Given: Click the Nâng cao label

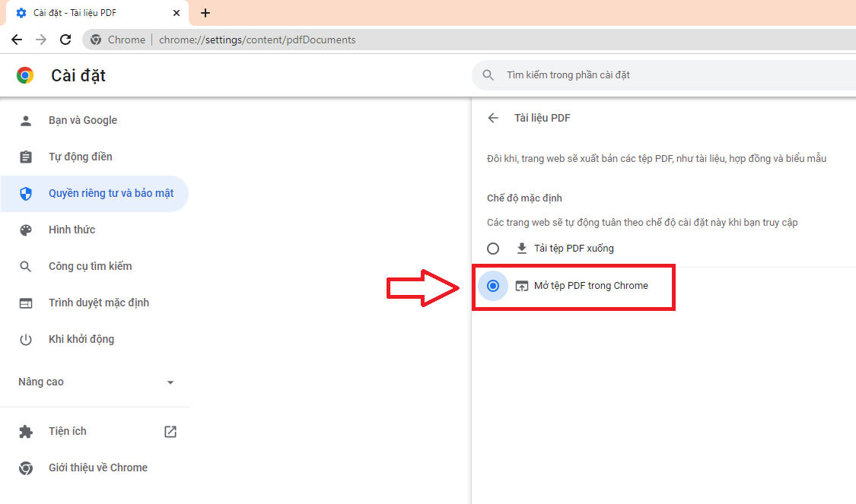Looking at the screenshot, I should [x=41, y=382].
